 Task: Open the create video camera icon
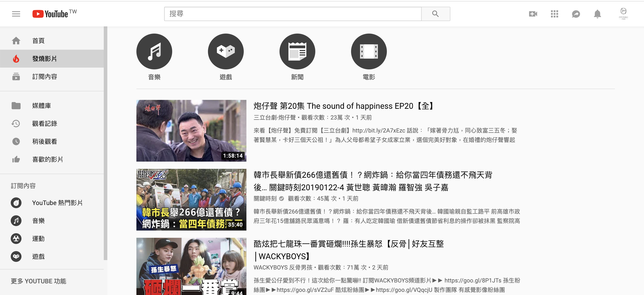pos(533,14)
